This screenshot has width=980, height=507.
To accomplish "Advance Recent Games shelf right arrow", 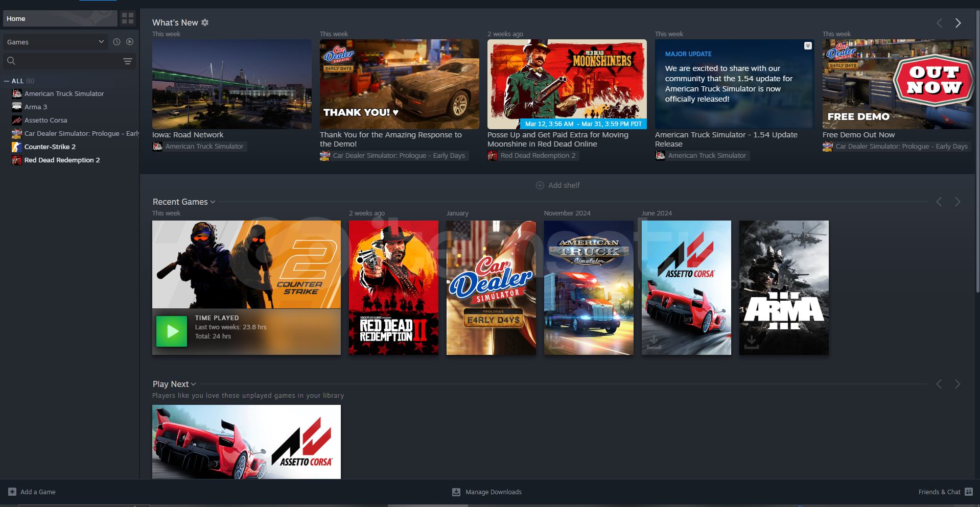I will click(x=958, y=202).
